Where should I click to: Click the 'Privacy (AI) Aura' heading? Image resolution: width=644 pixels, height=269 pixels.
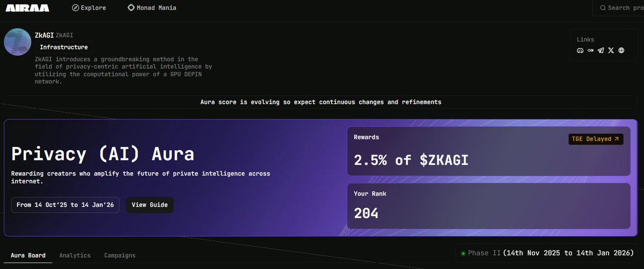pos(103,155)
